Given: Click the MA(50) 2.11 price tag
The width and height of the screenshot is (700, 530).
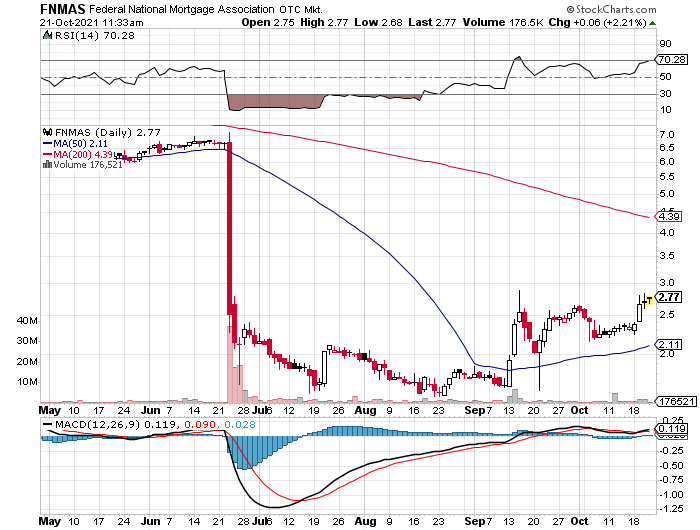Looking at the screenshot, I should [668, 344].
